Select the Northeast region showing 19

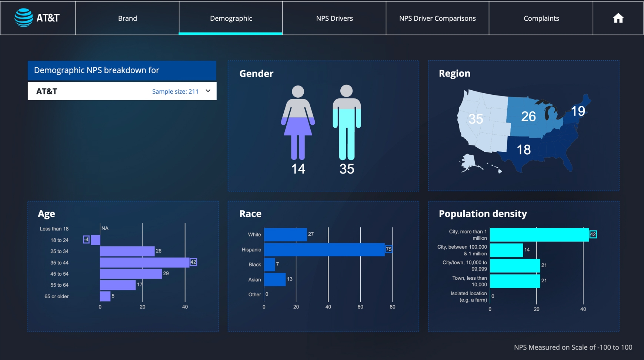[578, 111]
